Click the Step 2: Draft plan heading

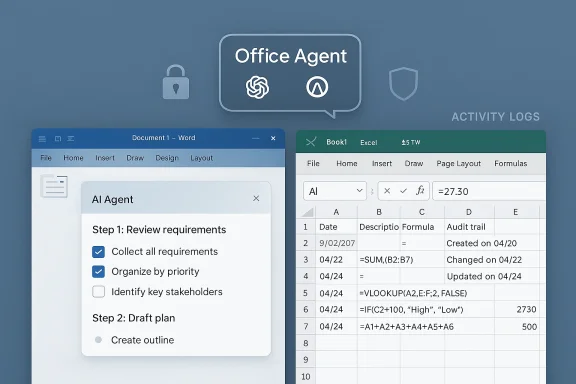point(134,318)
